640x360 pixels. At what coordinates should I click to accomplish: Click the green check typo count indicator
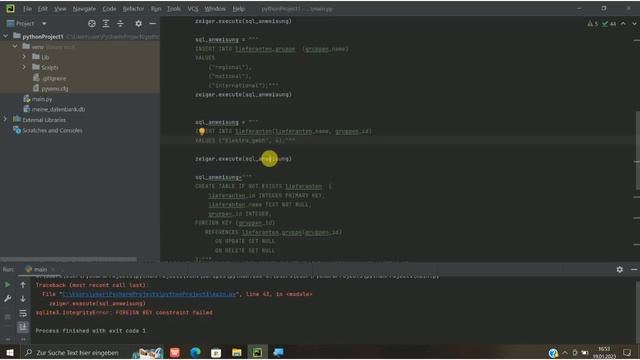coord(609,24)
